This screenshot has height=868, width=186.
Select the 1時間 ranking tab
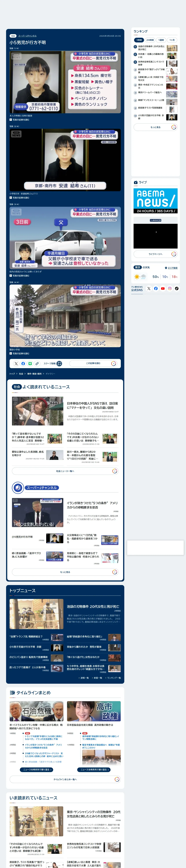[139, 40]
